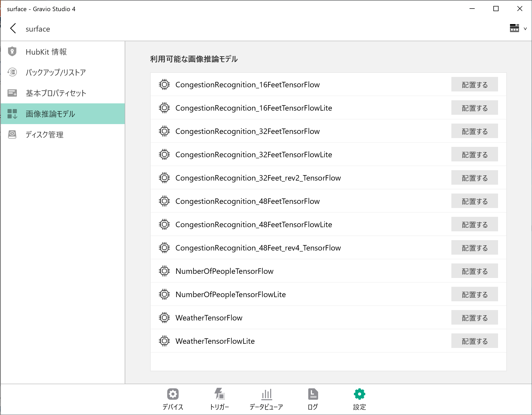532x415 pixels.
Task: Open the データビューア tab
Action: 266,399
